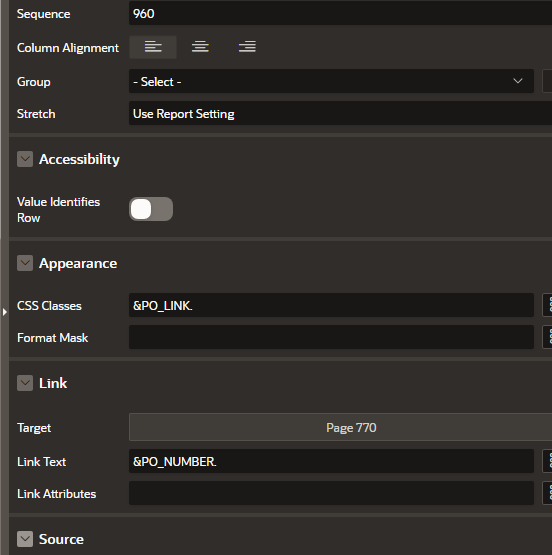Toggle Value Identifies Row switch

point(151,209)
